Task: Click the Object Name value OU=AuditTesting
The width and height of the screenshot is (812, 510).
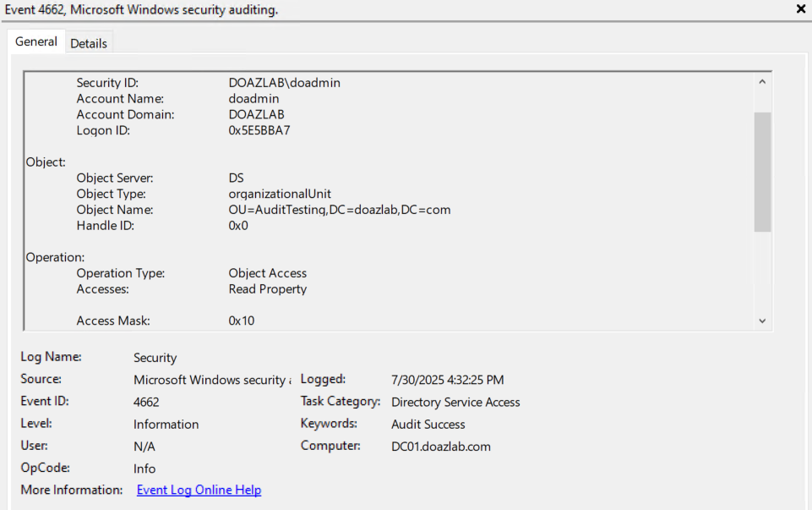Action: pyautogui.click(x=339, y=210)
